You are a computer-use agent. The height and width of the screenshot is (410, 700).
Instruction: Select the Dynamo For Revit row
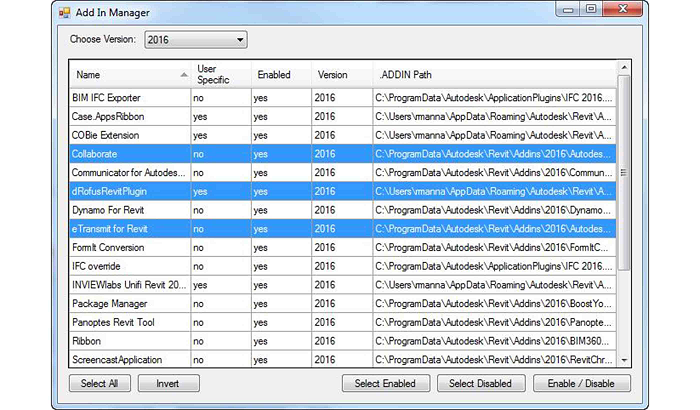coord(342,210)
